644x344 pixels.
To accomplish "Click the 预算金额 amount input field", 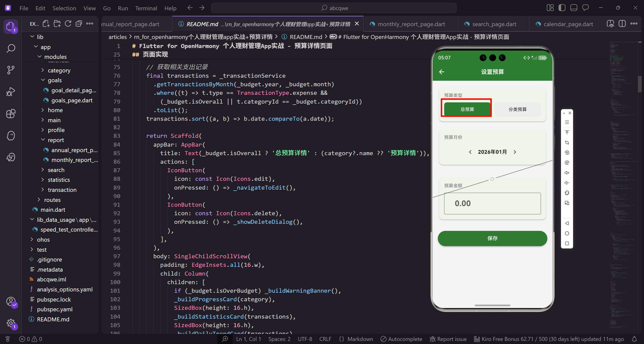I will tap(492, 203).
